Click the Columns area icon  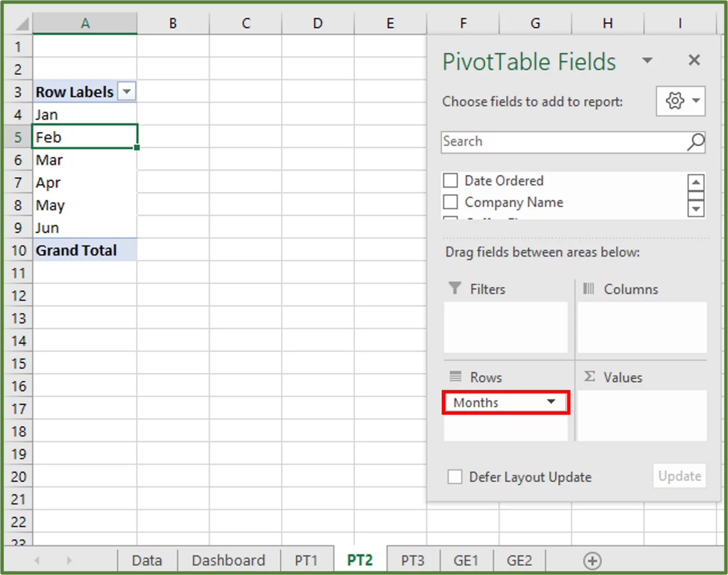click(x=589, y=289)
